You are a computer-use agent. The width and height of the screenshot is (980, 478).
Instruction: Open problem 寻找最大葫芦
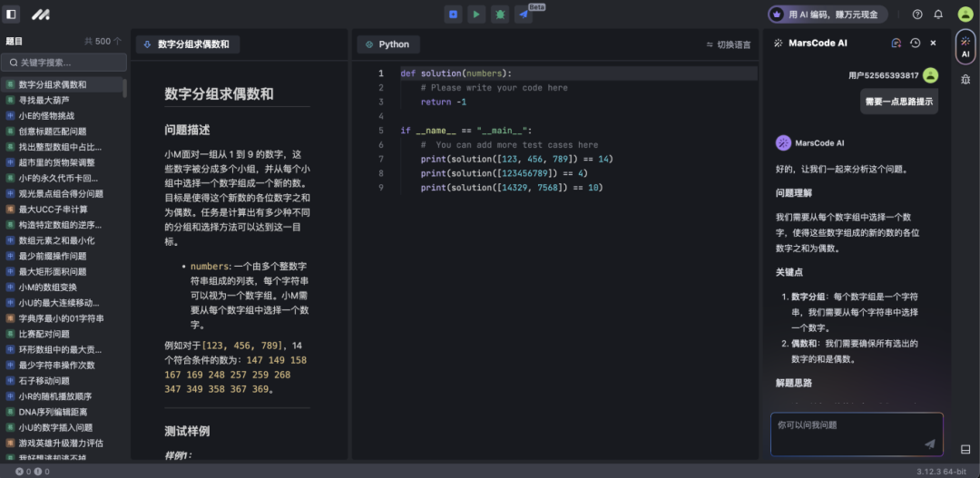click(63, 100)
